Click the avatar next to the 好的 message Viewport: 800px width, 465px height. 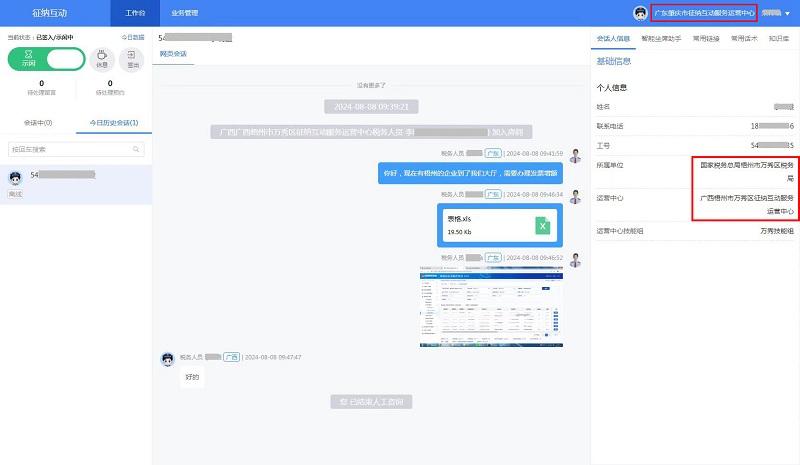168,357
